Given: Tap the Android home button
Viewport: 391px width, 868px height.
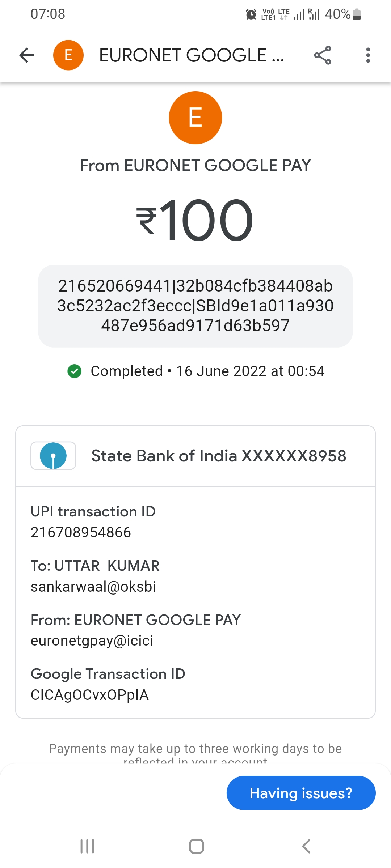Looking at the screenshot, I should [196, 846].
